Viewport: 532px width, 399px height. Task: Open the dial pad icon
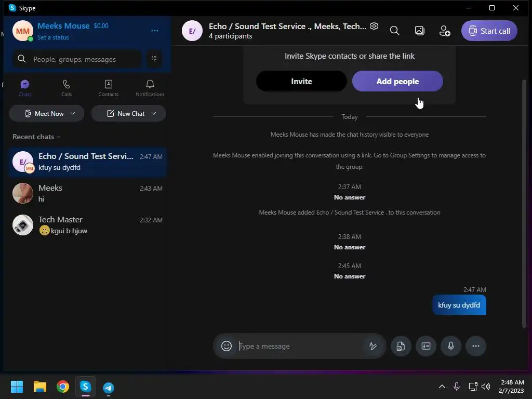[154, 59]
